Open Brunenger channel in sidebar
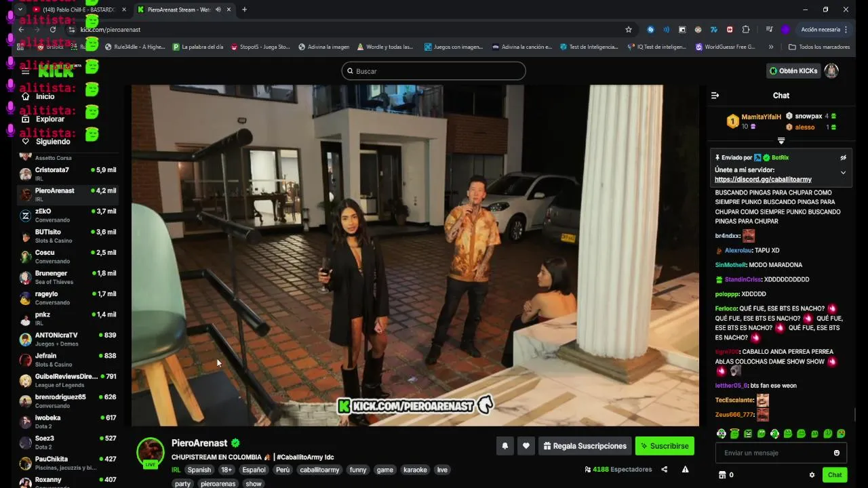This screenshot has height=488, width=868. click(68, 277)
